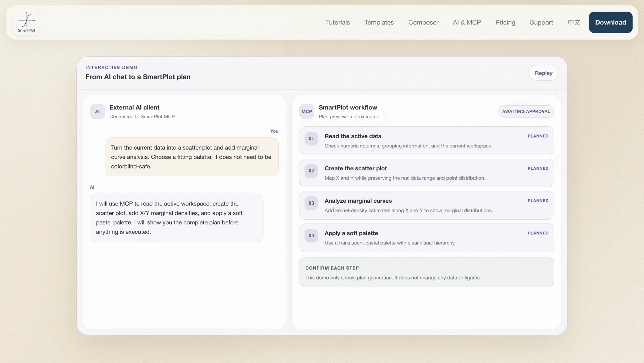The width and height of the screenshot is (644, 363).
Task: Click the 'SmartPlot workflow' heading
Action: point(348,107)
